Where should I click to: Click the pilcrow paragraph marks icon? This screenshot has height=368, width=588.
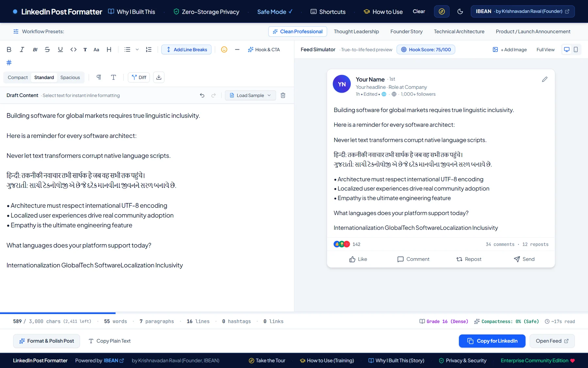99,77
